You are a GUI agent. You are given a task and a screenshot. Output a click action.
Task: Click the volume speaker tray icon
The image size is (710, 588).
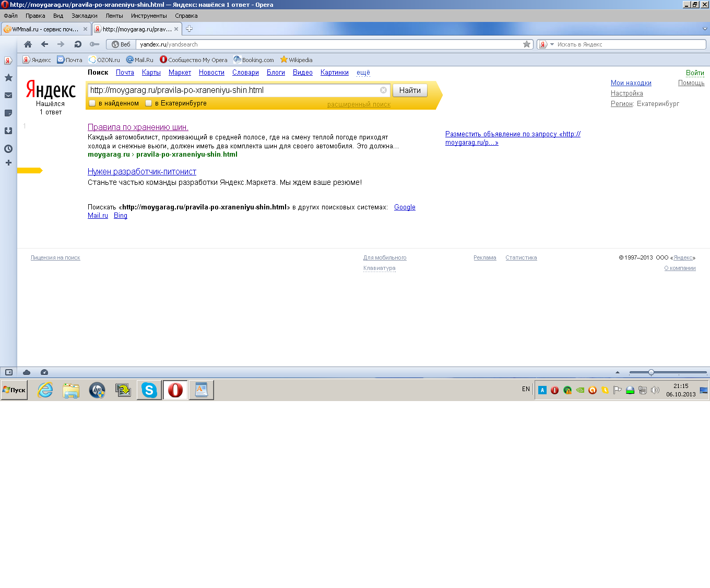point(655,390)
